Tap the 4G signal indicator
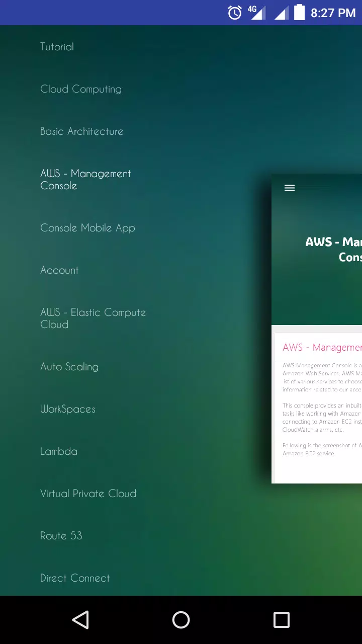The height and width of the screenshot is (644, 362). (x=257, y=12)
